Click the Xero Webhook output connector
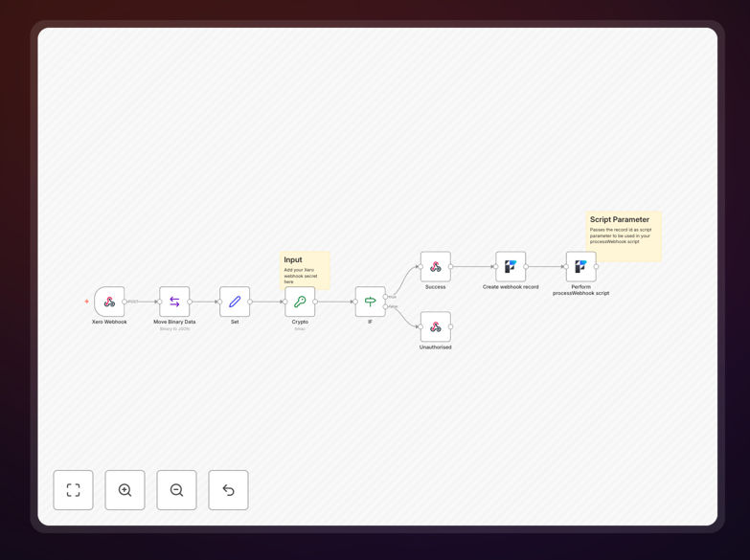750x560 pixels. click(x=125, y=302)
